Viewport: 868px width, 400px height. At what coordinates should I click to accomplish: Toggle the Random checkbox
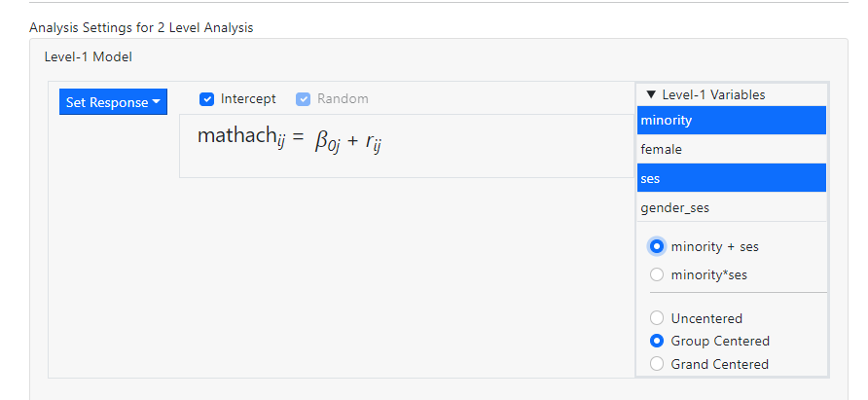click(303, 99)
